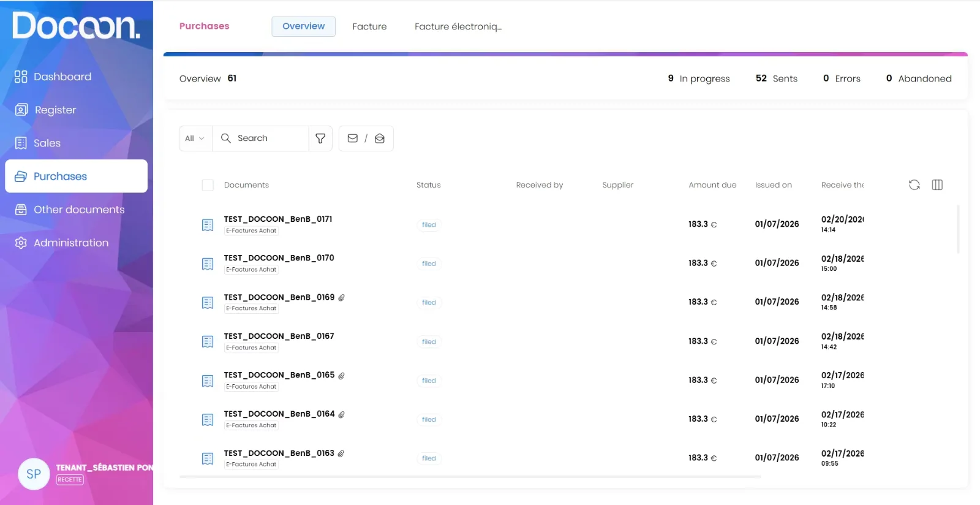This screenshot has width=980, height=505.
Task: Open document TEST_DOCOON_BenB_0171
Action: click(x=278, y=219)
